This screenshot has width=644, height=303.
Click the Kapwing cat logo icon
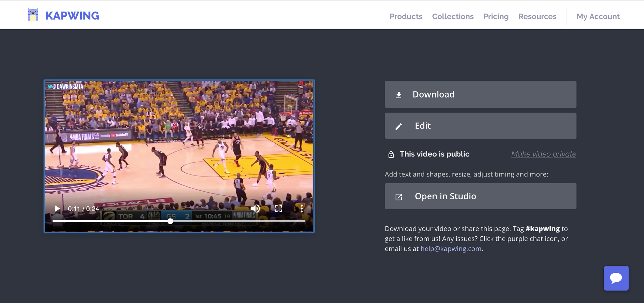[x=33, y=15]
